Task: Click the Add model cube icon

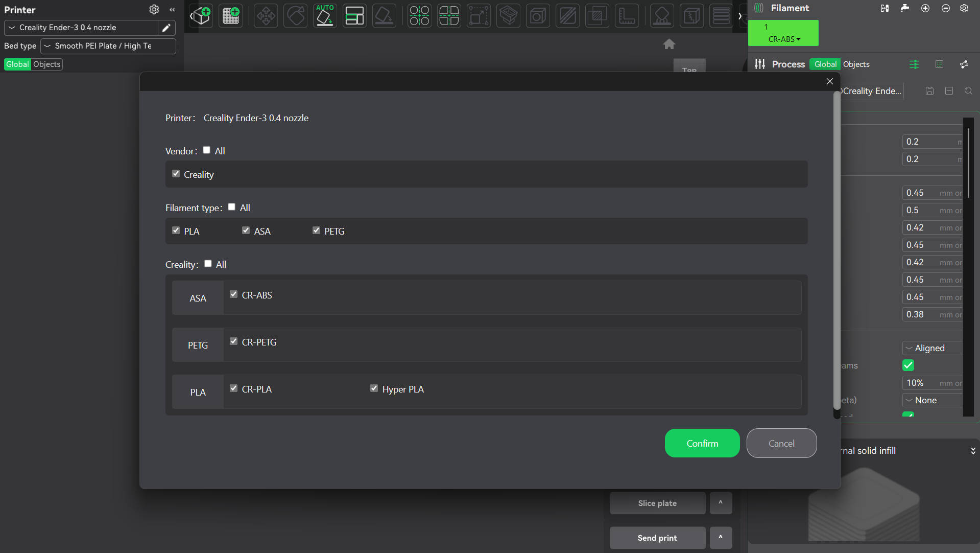Action: 201,16
